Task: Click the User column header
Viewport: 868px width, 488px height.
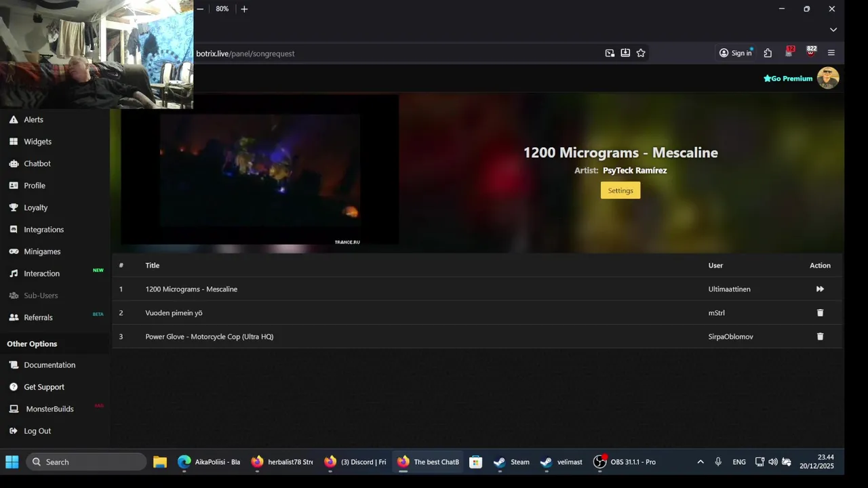Action: point(715,266)
